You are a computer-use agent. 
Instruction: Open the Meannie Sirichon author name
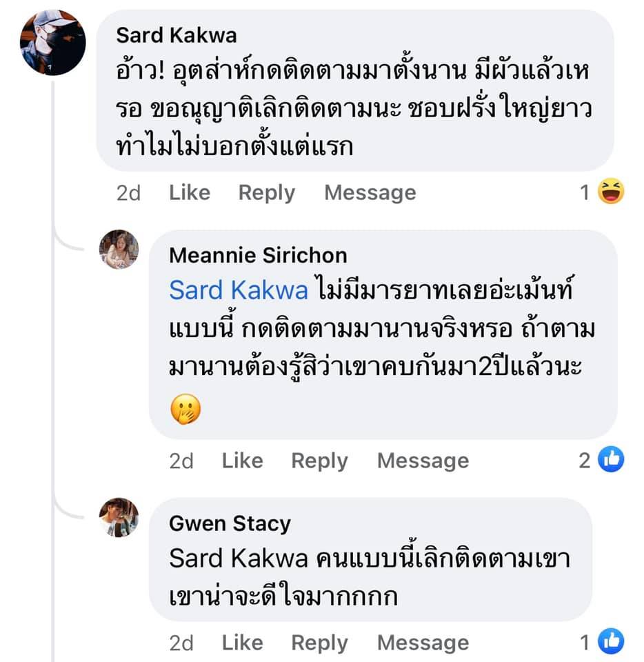259,255
